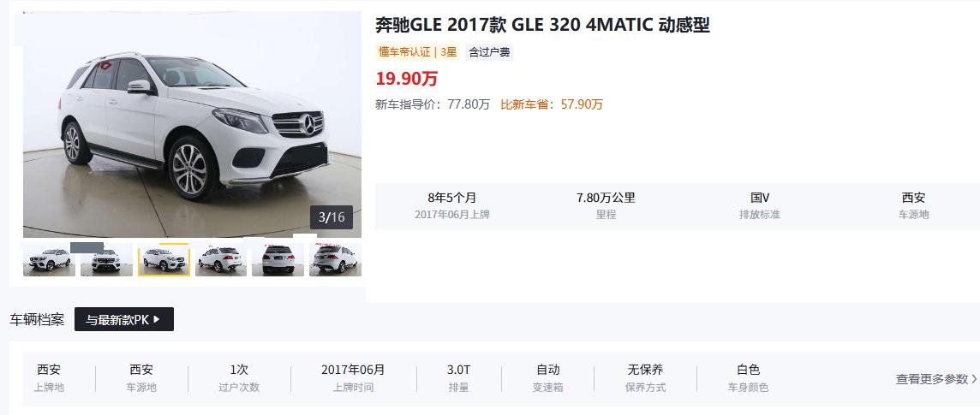Image resolution: width=980 pixels, height=415 pixels.
Task: Click the 1次 过户次数 record item
Action: [x=239, y=378]
